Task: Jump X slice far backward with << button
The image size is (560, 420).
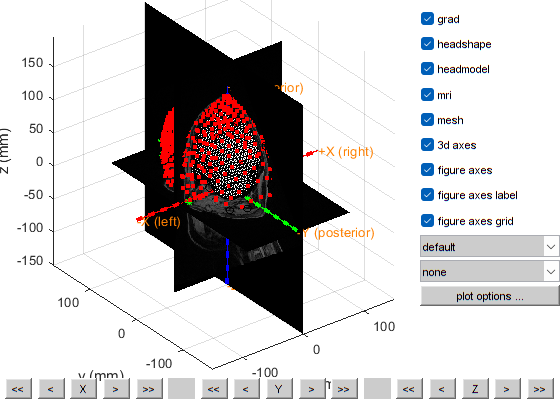Action: tap(18, 389)
